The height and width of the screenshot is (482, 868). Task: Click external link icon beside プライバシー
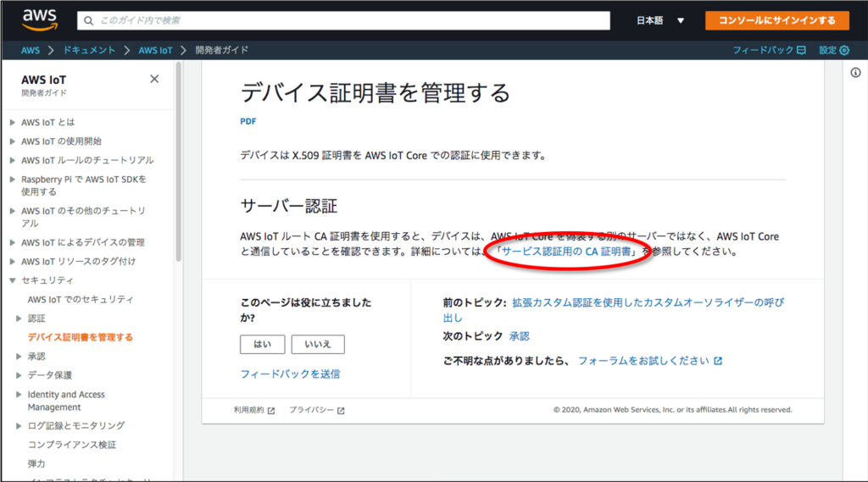click(x=341, y=411)
